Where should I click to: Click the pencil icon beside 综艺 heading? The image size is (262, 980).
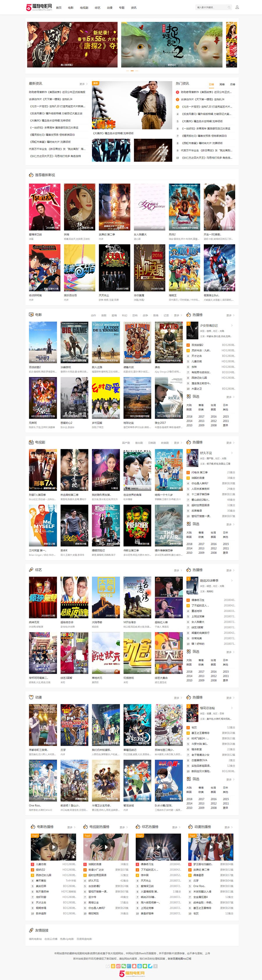pyautogui.click(x=31, y=570)
